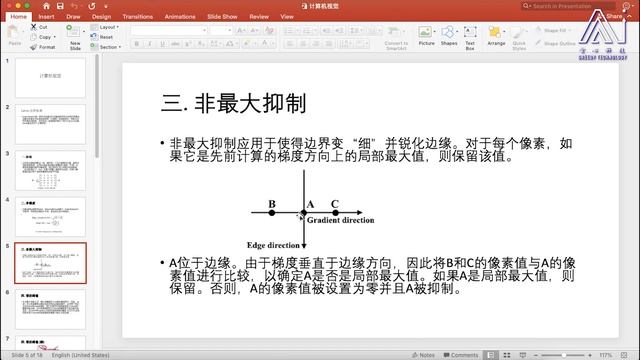Open the Quick Access toolbar customize arrow
640x360 pixels.
106,6
